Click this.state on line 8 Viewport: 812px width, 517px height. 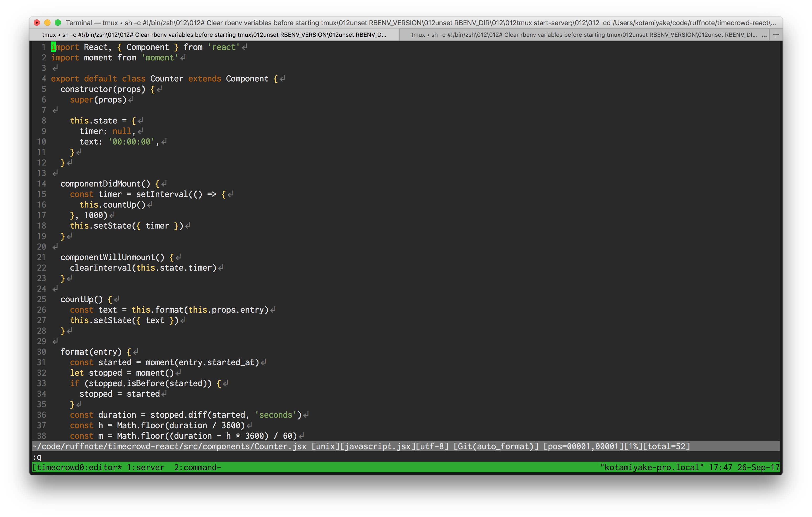click(x=93, y=121)
